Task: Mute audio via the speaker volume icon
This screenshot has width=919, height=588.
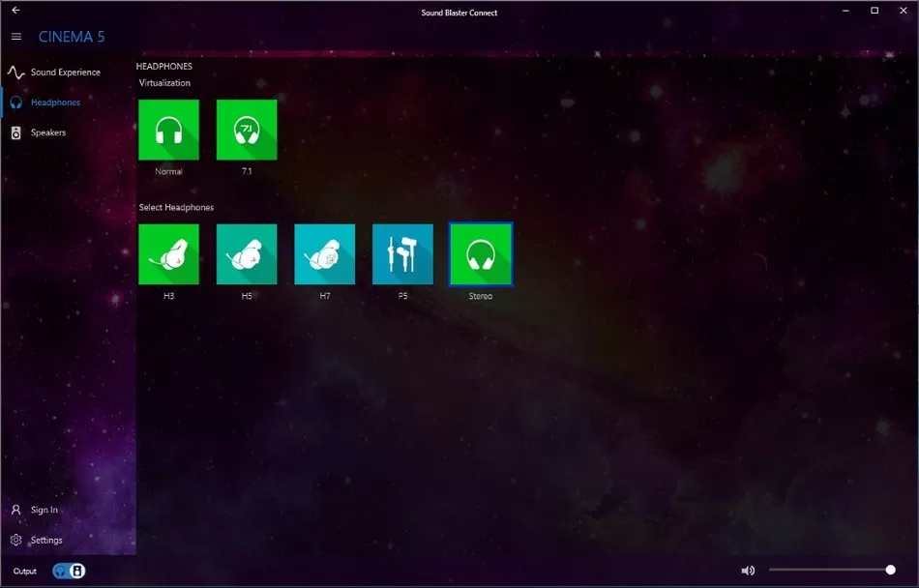Action: click(x=748, y=571)
